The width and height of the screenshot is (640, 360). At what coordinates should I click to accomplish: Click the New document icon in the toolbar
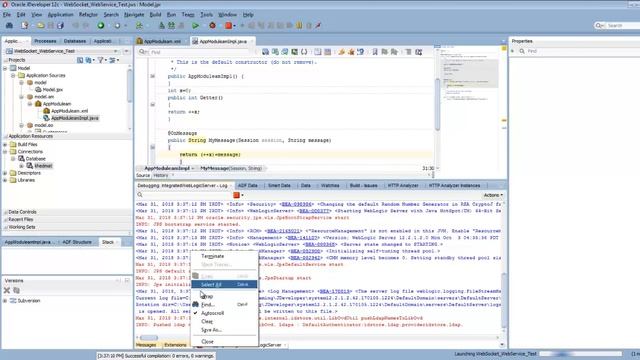pos(25,25)
